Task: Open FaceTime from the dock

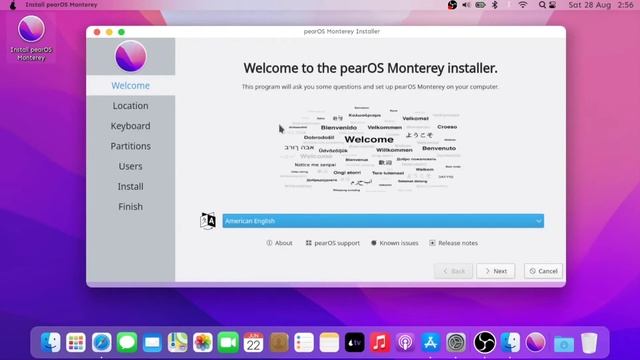Action: tap(228, 342)
